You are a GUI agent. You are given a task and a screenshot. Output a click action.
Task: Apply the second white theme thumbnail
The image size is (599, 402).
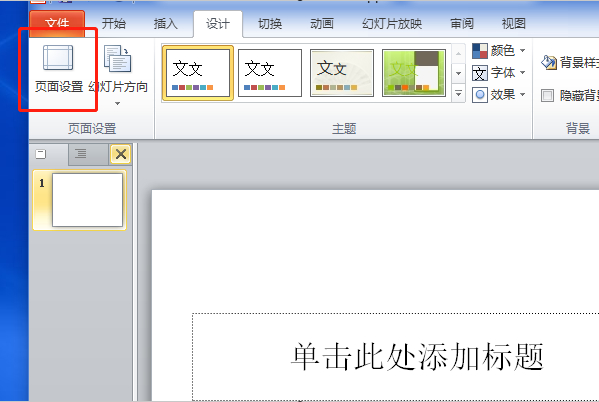point(270,73)
